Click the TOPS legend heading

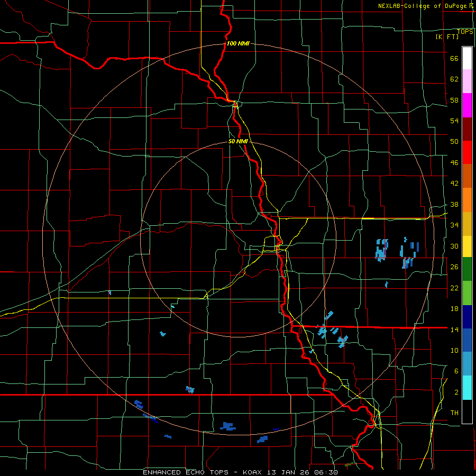465,31
